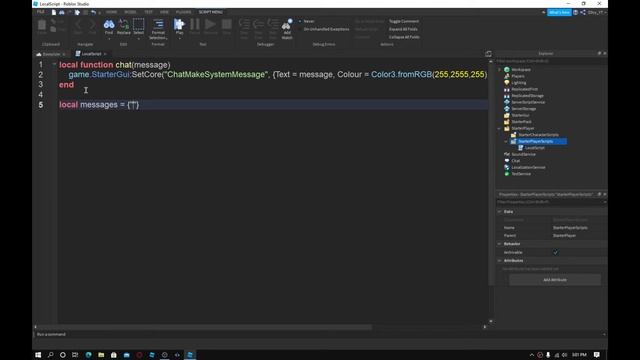This screenshot has height=360, width=640.
Task: Switch to the VIEW ribbon tab
Action: tap(164, 12)
